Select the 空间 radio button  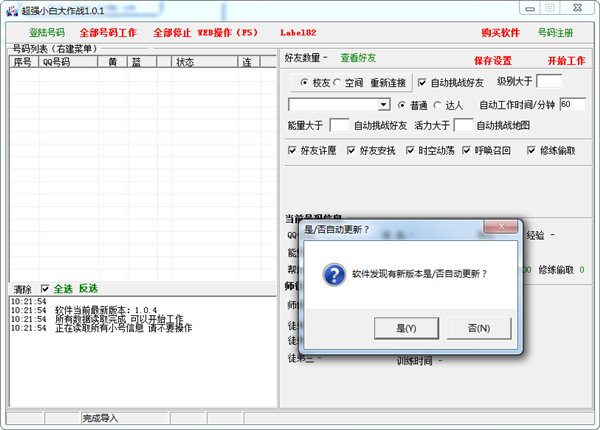coord(337,82)
